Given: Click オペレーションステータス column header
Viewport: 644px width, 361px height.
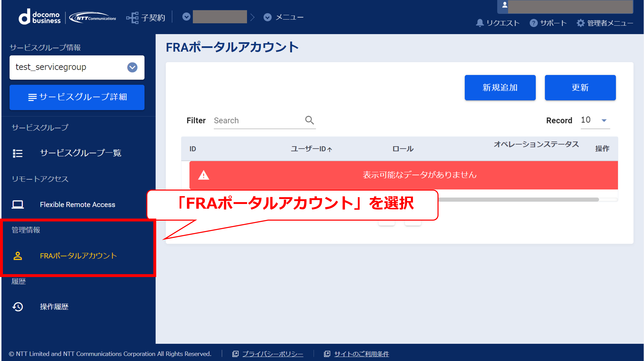Looking at the screenshot, I should click(536, 144).
